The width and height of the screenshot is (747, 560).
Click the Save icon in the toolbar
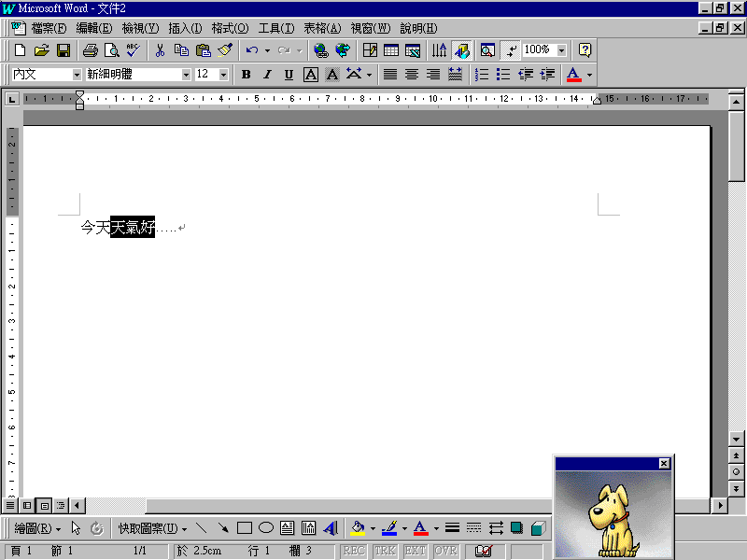coord(63,50)
